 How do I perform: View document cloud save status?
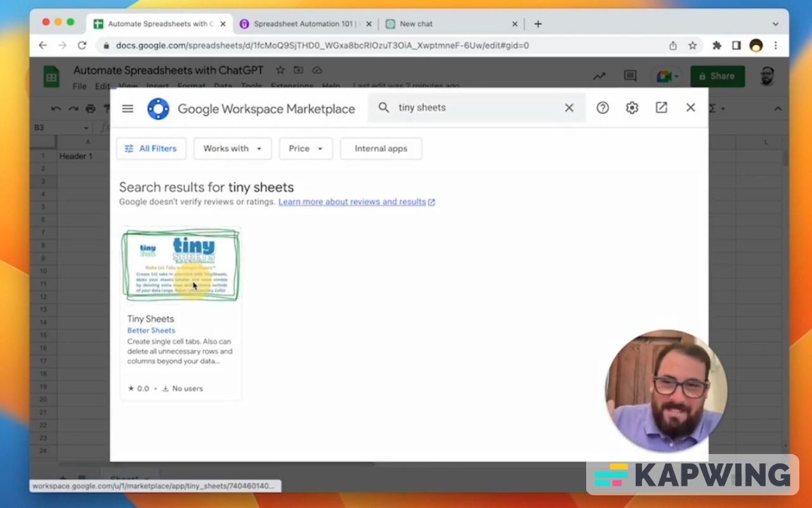tap(317, 70)
